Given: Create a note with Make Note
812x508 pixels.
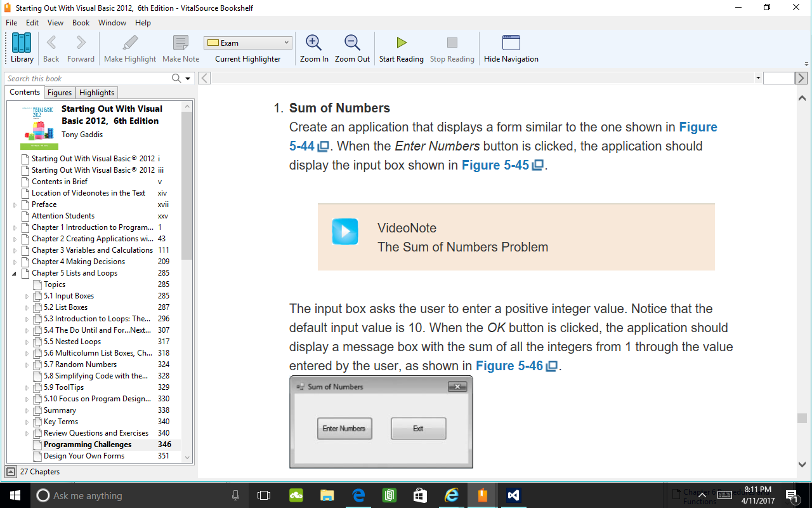Looking at the screenshot, I should 181,48.
